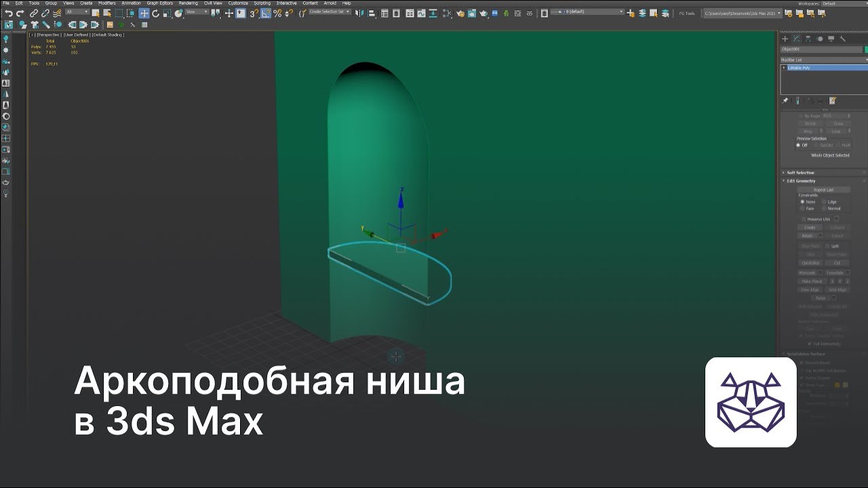Activate the Select and Move tool
The image size is (868, 488).
click(x=144, y=13)
